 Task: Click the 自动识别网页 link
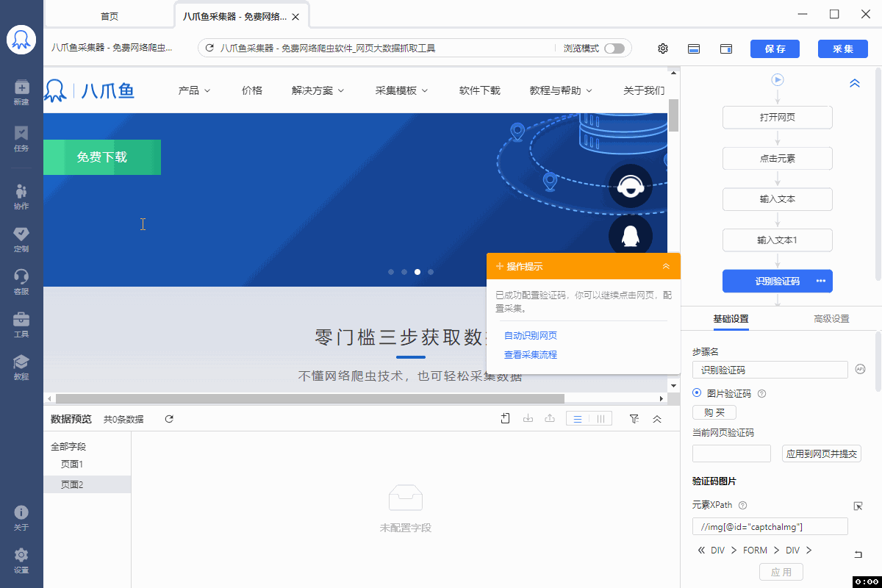(x=531, y=336)
